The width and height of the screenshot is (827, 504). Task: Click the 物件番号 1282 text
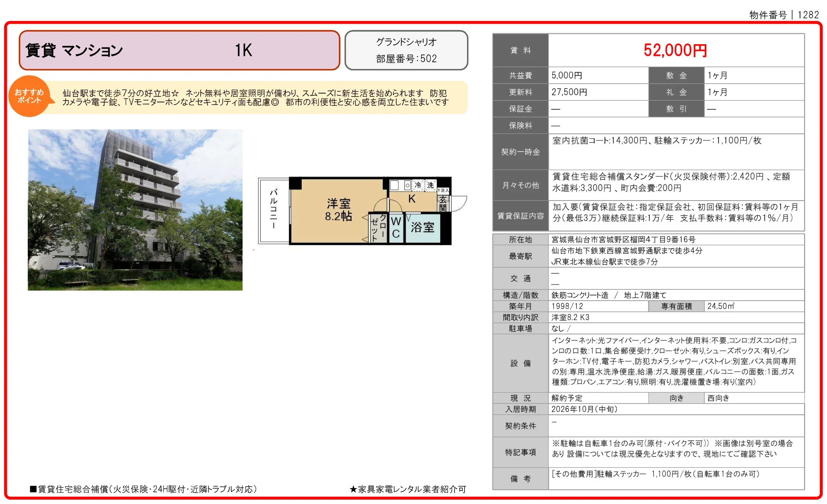tap(784, 15)
